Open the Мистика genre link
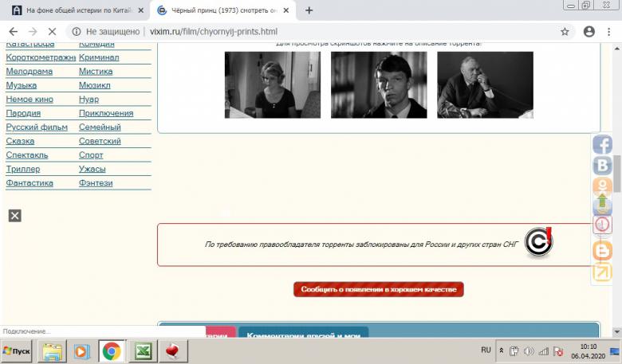The width and height of the screenshot is (622, 364). point(96,72)
